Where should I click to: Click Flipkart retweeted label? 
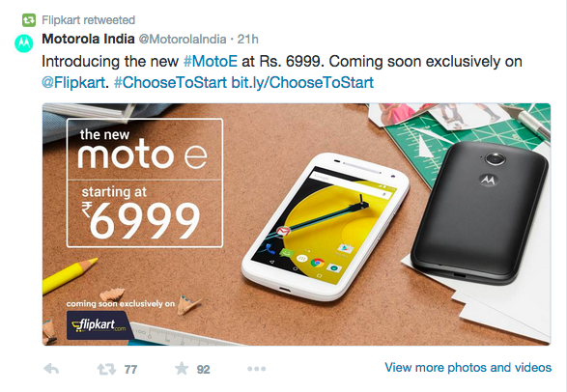88,20
